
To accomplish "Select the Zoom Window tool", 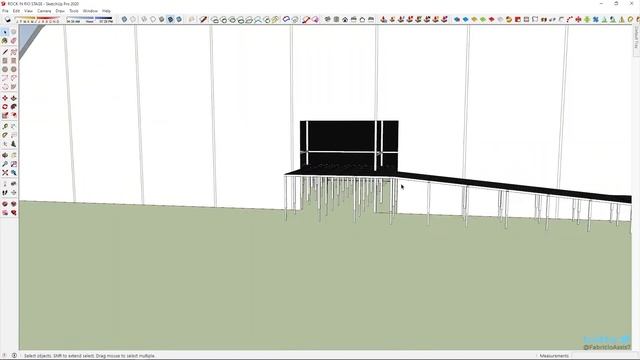I will [x=13, y=164].
